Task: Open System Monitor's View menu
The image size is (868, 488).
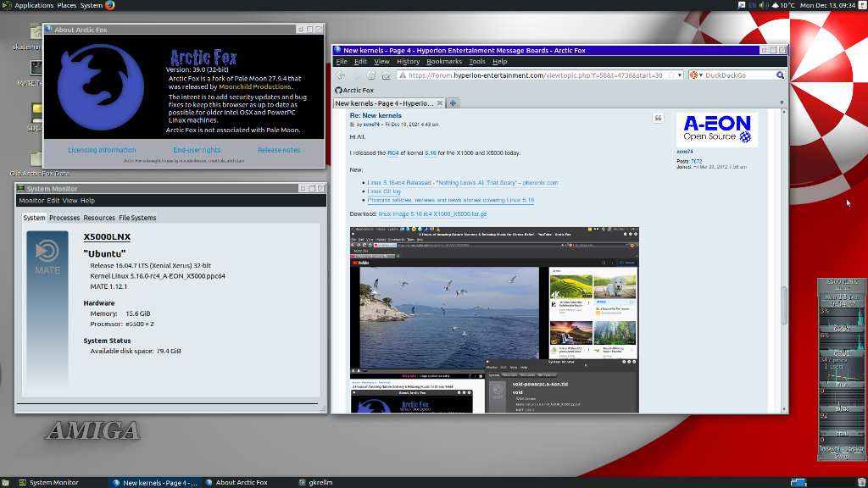Action: pos(70,201)
